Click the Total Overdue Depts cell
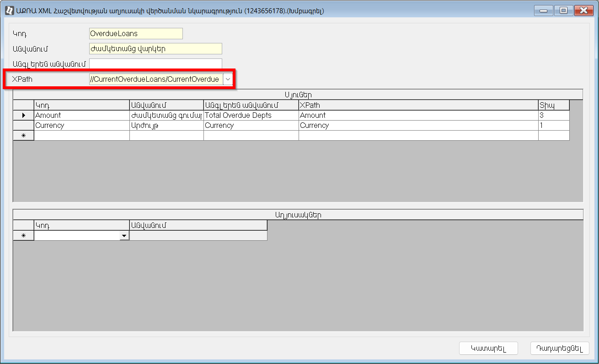 tap(251, 116)
